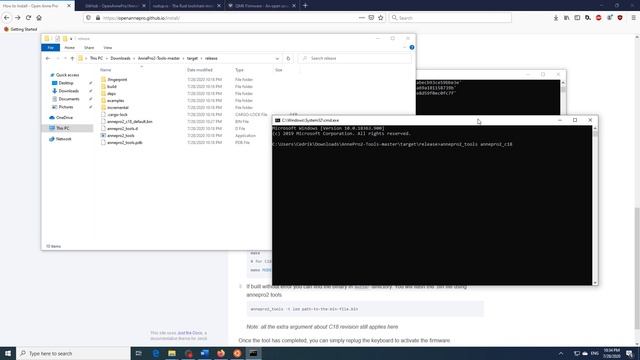Open File menu in File Explorer

tap(51, 48)
